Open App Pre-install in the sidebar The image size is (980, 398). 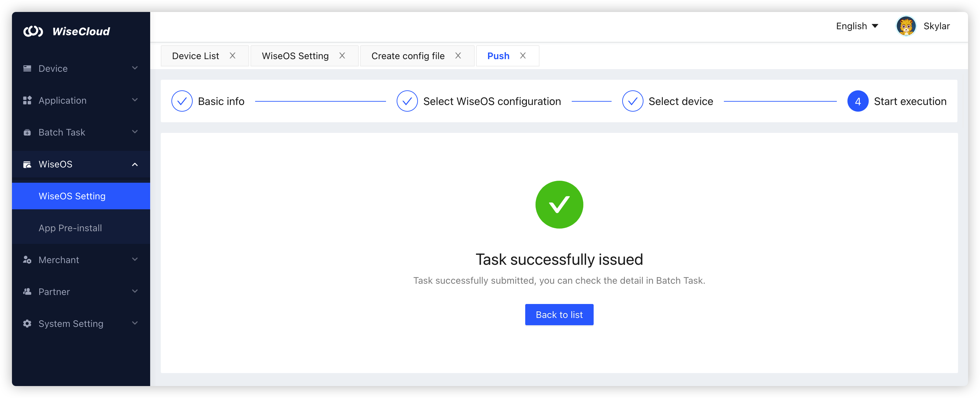tap(70, 228)
